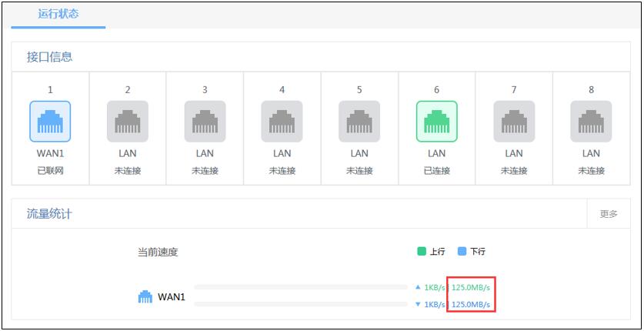Click the upstream arrow icon beside 1KB/s

click(x=418, y=287)
